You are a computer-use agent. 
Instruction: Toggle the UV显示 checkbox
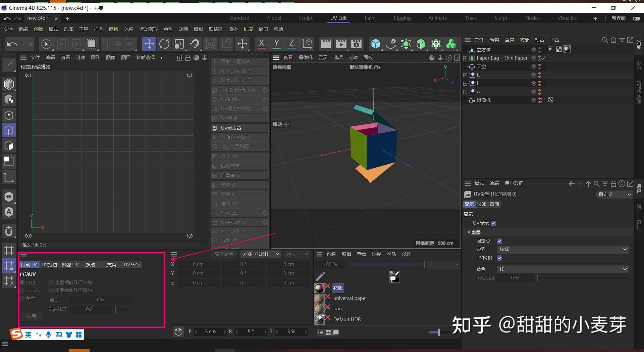point(493,223)
